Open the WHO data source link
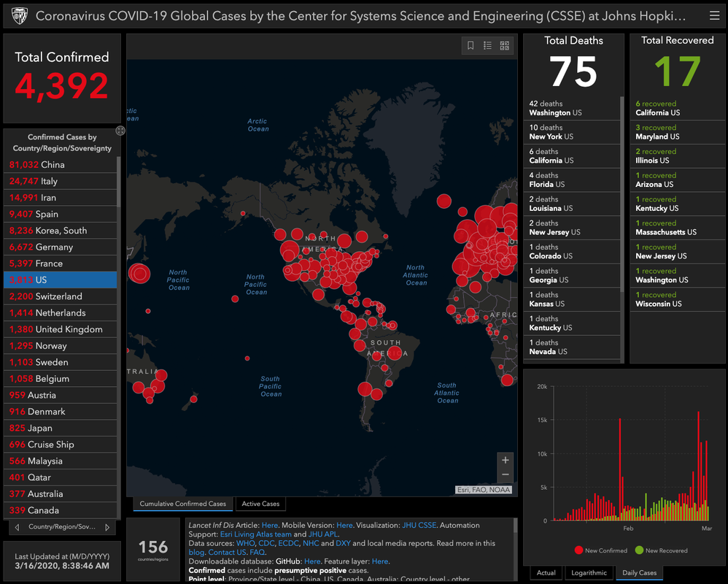 click(246, 543)
